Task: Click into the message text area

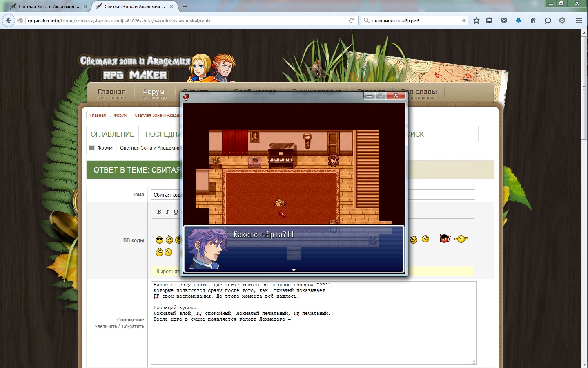Action: click(314, 323)
